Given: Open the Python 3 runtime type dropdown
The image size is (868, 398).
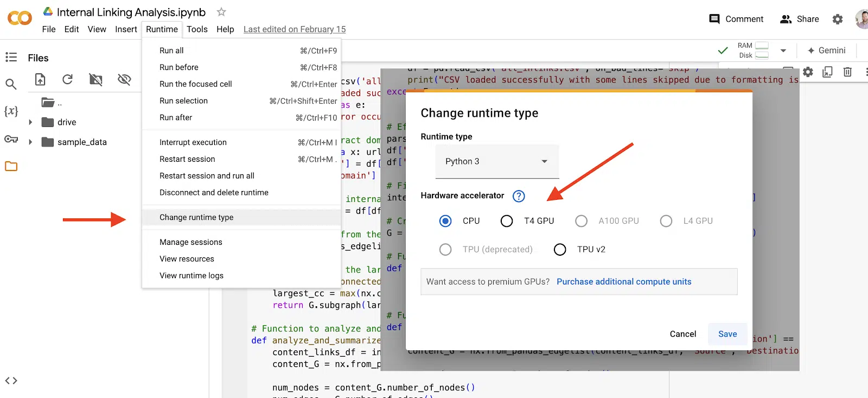Looking at the screenshot, I should pyautogui.click(x=497, y=161).
